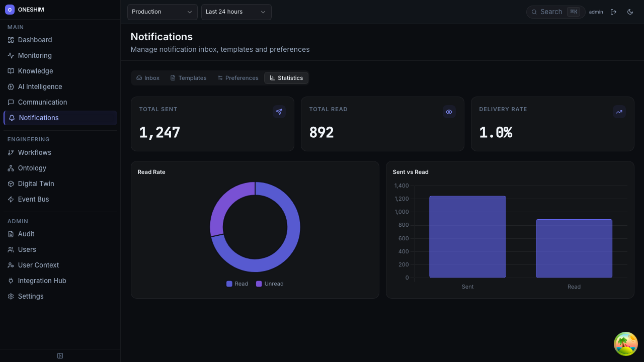Viewport: 644px width, 362px height.
Task: Collapse the sidebar panel icon
Action: click(60, 356)
